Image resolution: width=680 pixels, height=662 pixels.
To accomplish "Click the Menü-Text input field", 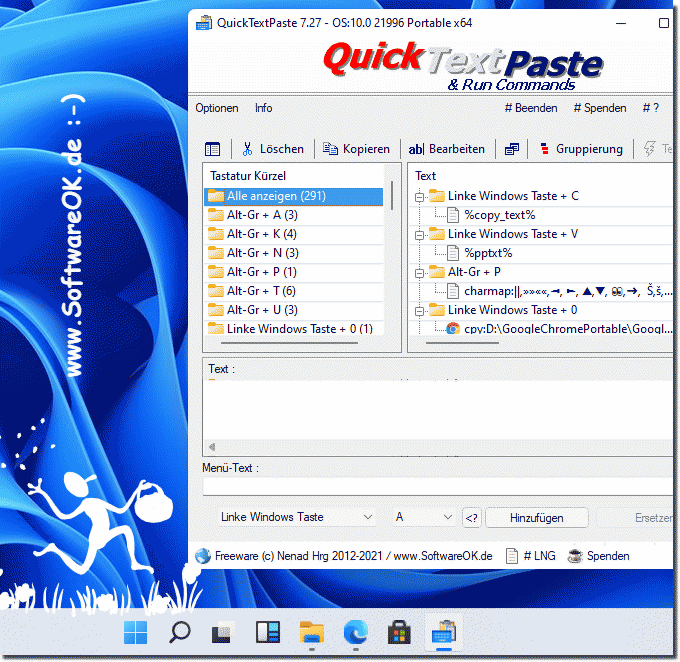I will pyautogui.click(x=438, y=487).
